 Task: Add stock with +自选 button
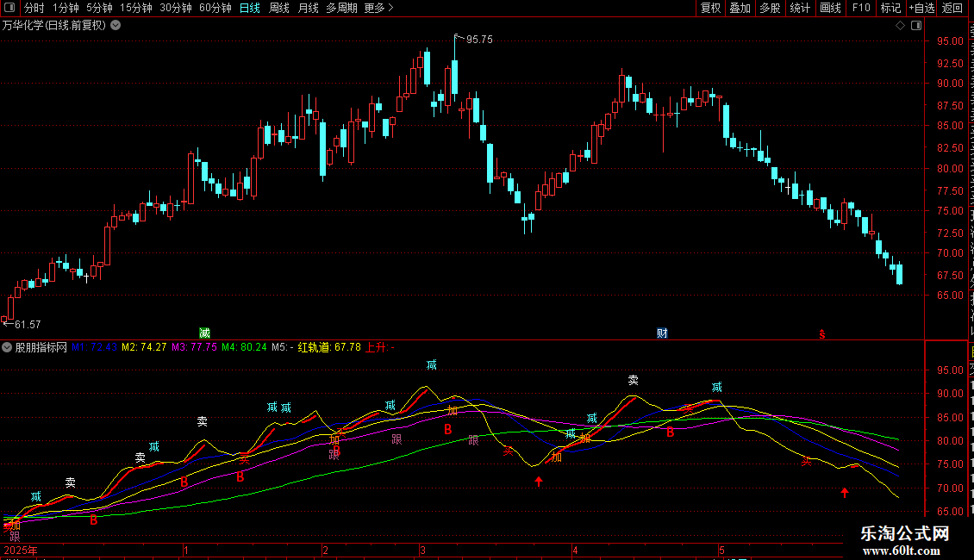[921, 8]
